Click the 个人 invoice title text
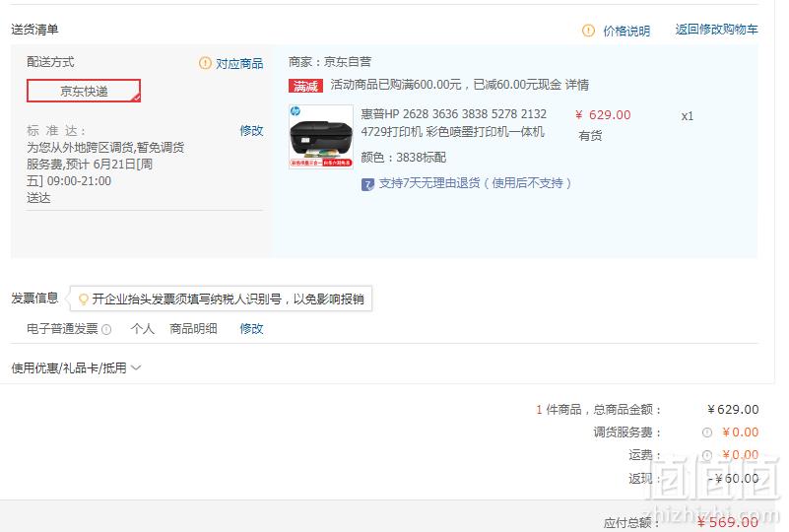 (x=143, y=329)
